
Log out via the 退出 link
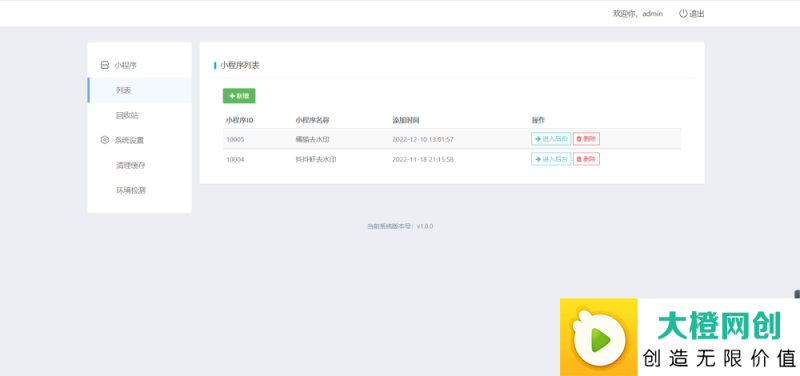(x=696, y=14)
